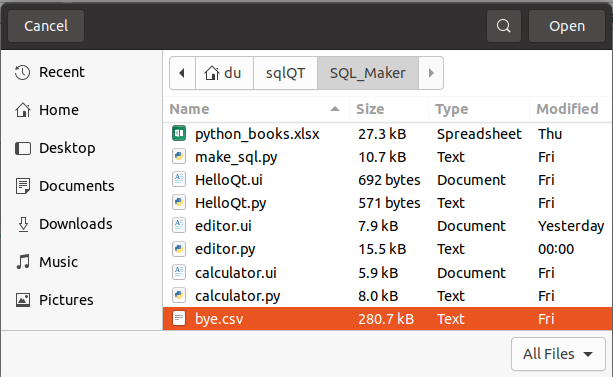Select the editor.ui file row
Screen dimensions: 613x377
(388, 226)
